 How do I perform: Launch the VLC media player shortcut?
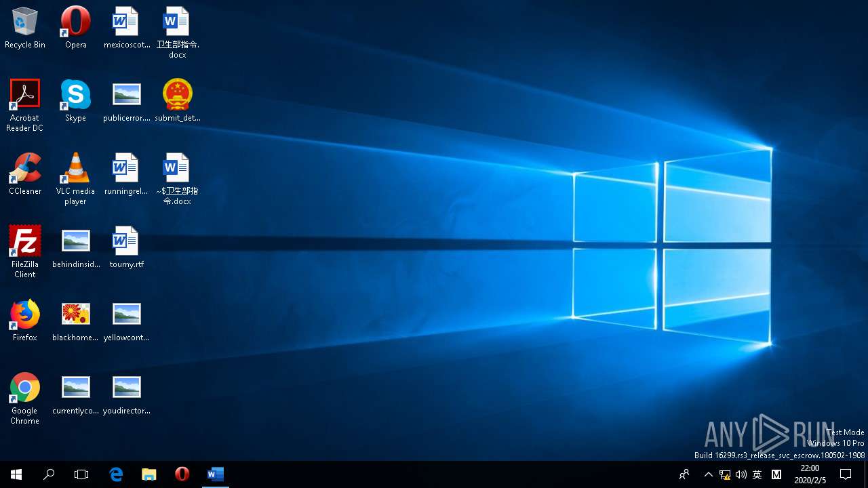[75, 179]
